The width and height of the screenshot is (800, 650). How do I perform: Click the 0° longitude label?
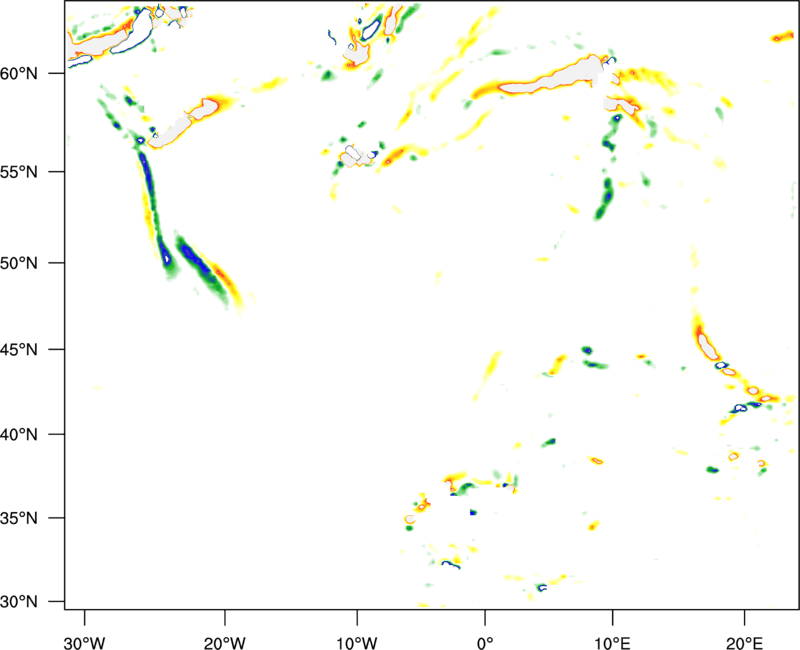point(485,643)
